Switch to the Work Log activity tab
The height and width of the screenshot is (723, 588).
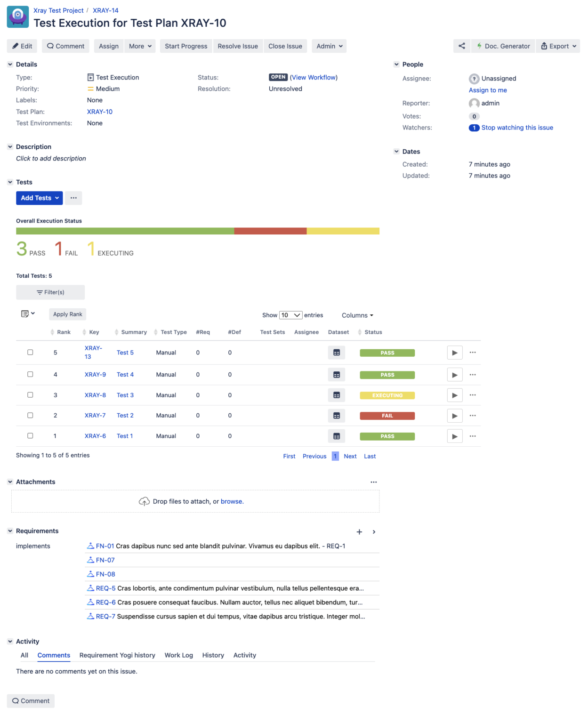pos(178,655)
